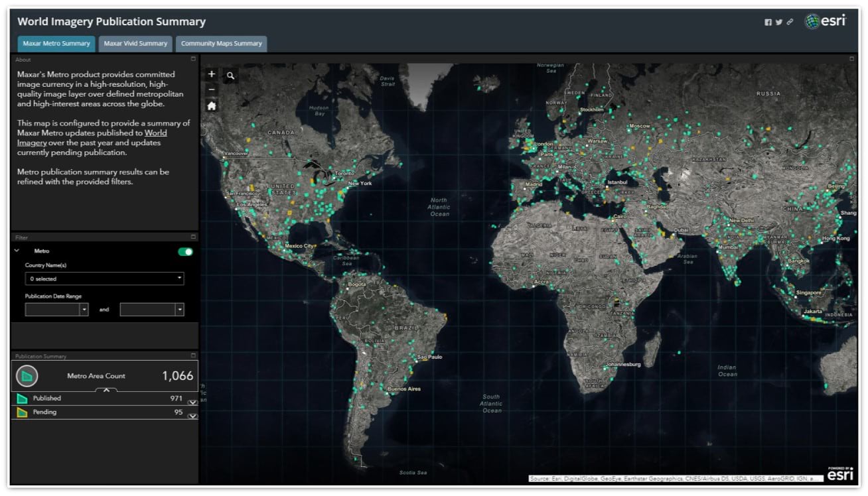Screen dimensions: 868x496
Task: Click the Los Angeles map label
Action: point(251,204)
